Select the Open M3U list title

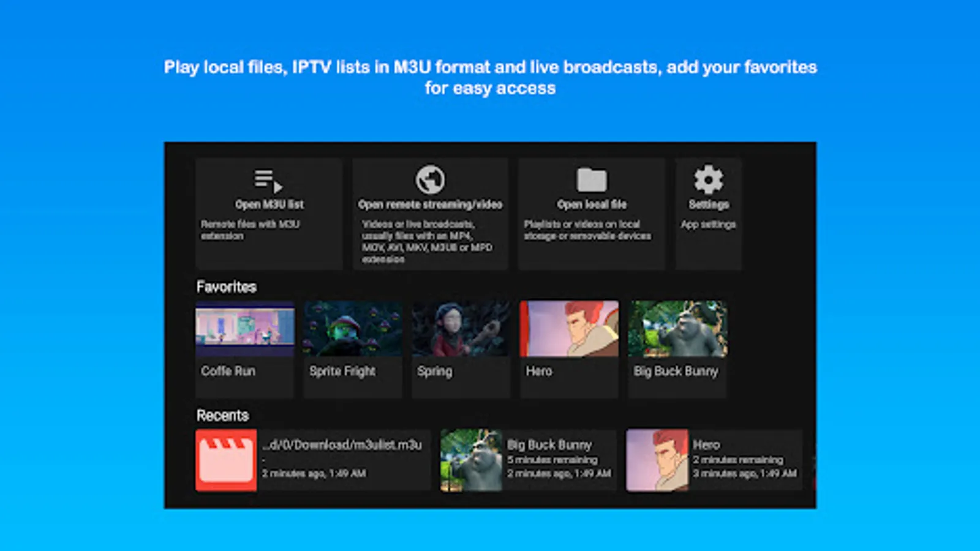pos(269,204)
